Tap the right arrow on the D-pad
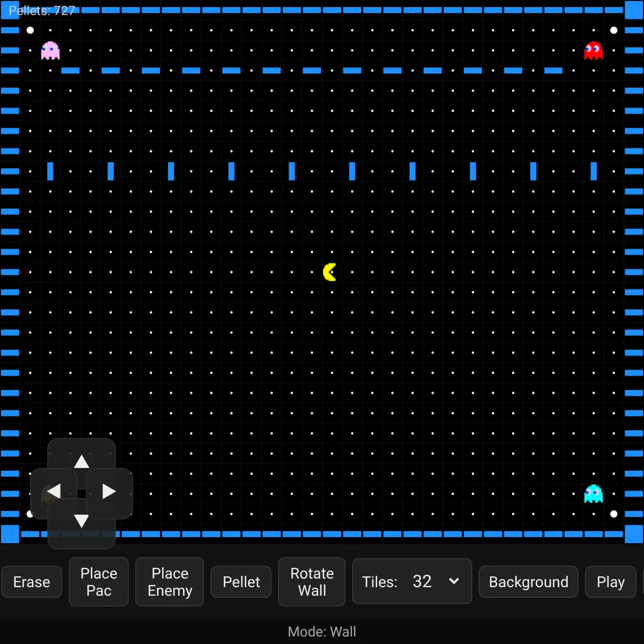The image size is (644, 644). (x=109, y=491)
